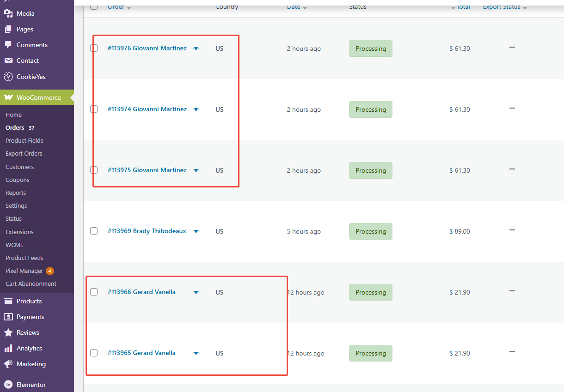Click the Comments speech bubble icon
Viewport: 564px width, 392px height.
pos(8,45)
